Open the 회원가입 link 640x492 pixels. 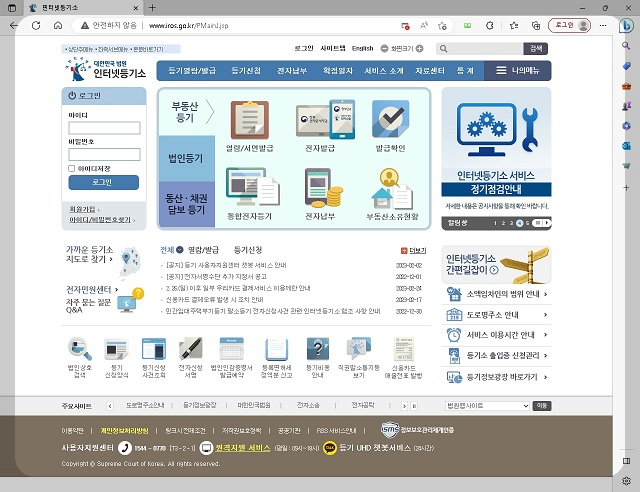coord(82,209)
